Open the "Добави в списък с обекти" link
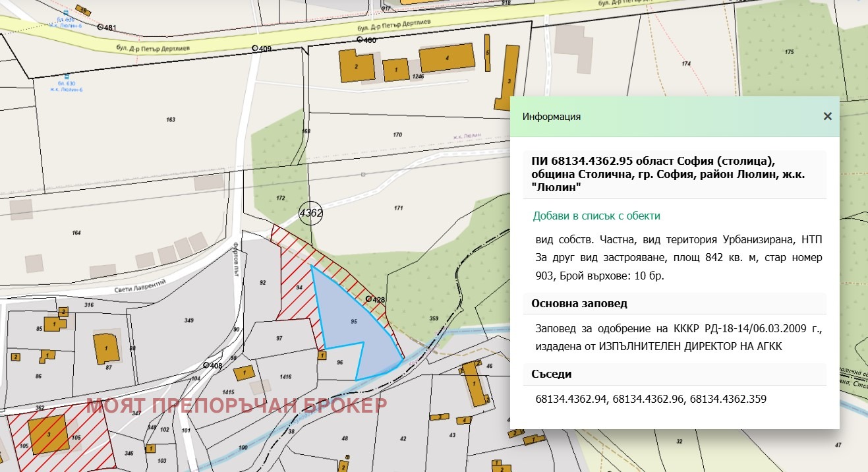 (x=596, y=216)
